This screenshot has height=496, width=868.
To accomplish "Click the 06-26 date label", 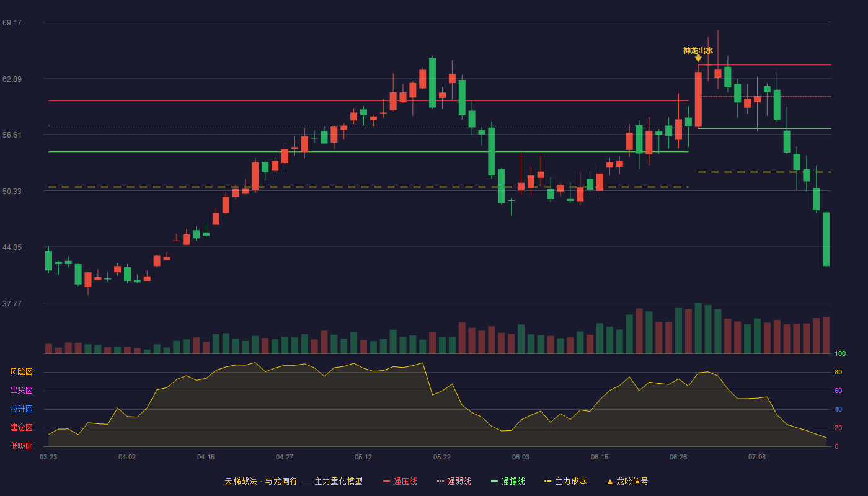I will tap(678, 457).
